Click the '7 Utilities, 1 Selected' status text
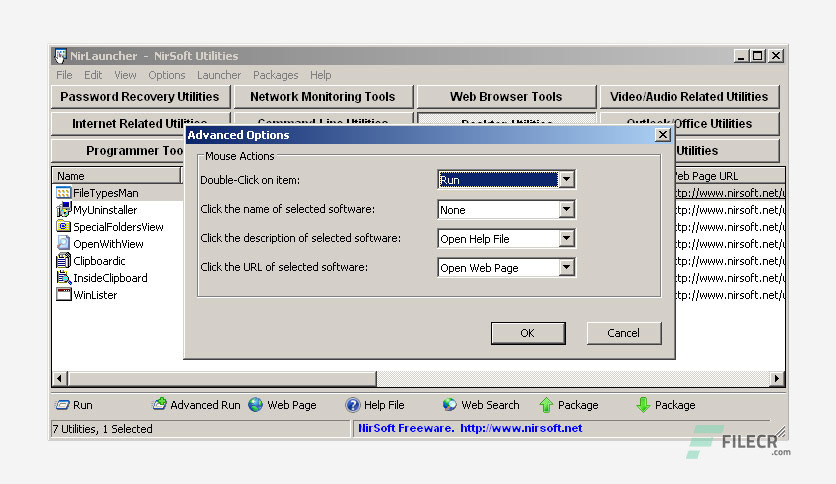The width and height of the screenshot is (836, 484). tap(102, 429)
